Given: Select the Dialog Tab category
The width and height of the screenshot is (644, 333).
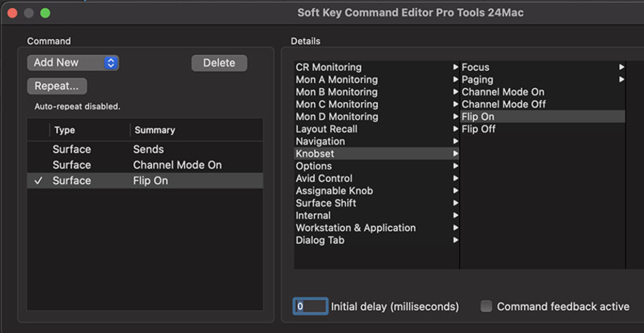Looking at the screenshot, I should click(320, 240).
